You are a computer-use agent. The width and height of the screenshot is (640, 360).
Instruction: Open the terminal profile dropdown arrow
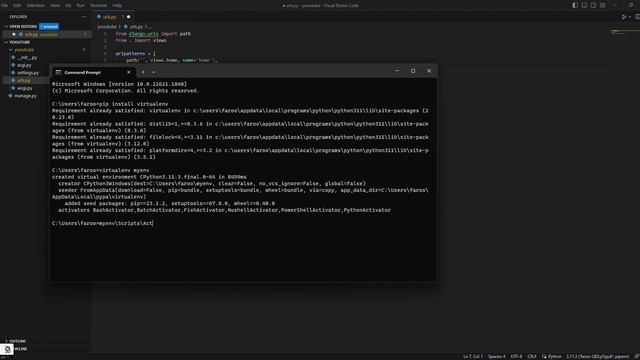pos(153,72)
